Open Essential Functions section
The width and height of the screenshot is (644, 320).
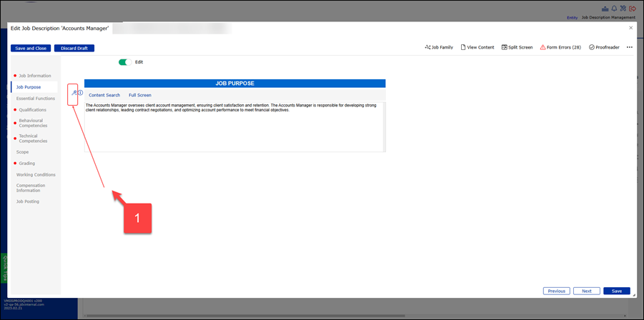(35, 99)
